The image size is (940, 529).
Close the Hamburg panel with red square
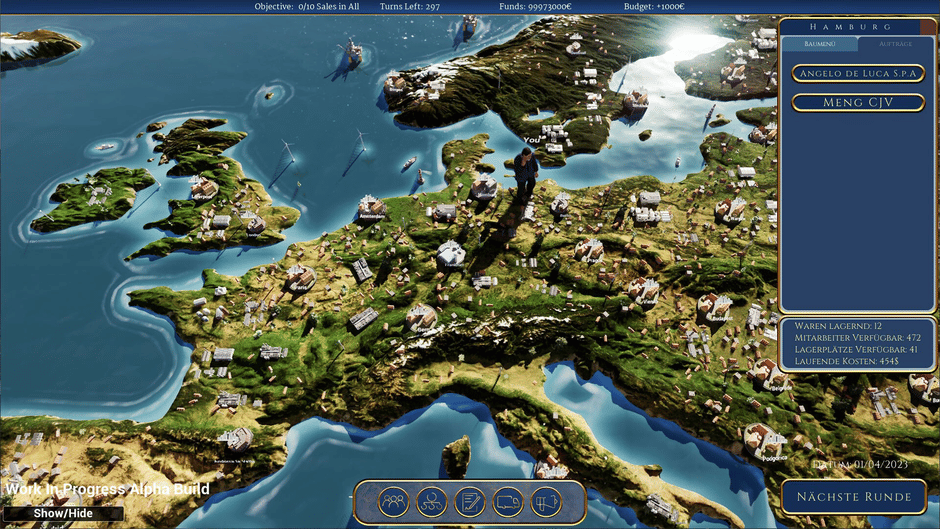[x=927, y=26]
